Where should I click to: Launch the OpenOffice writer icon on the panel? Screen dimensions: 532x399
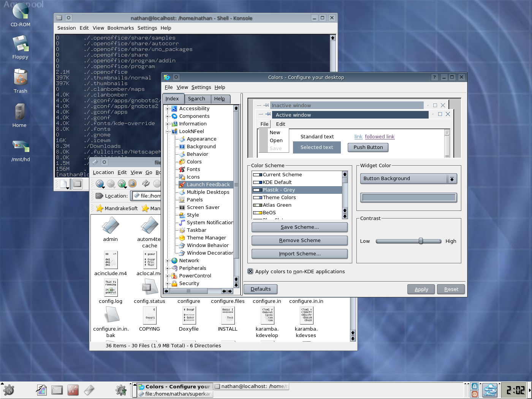[x=41, y=390]
